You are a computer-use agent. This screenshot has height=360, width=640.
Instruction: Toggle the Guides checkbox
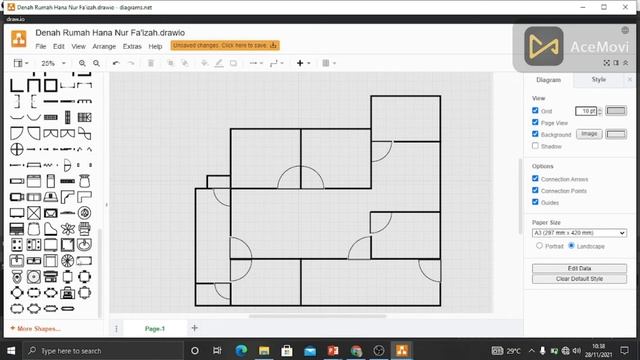535,202
